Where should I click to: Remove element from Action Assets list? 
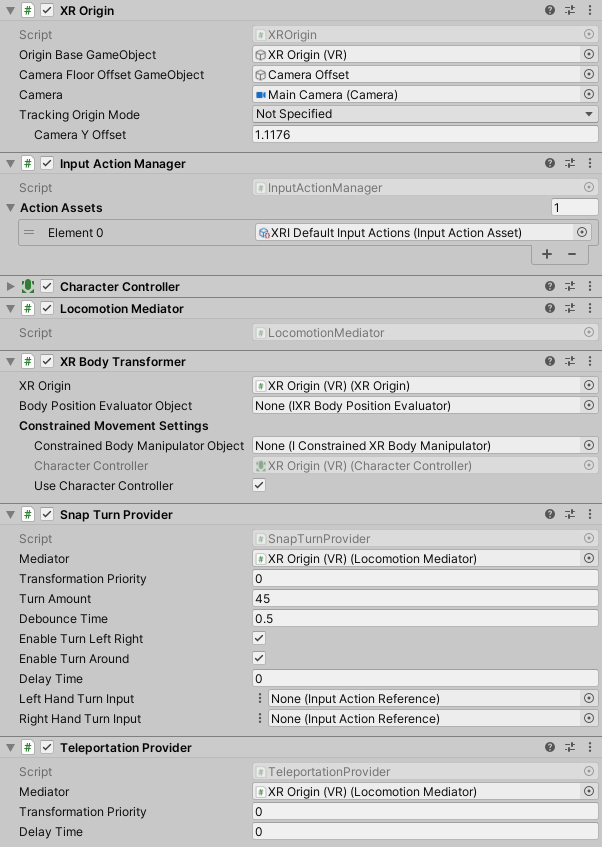(x=571, y=254)
